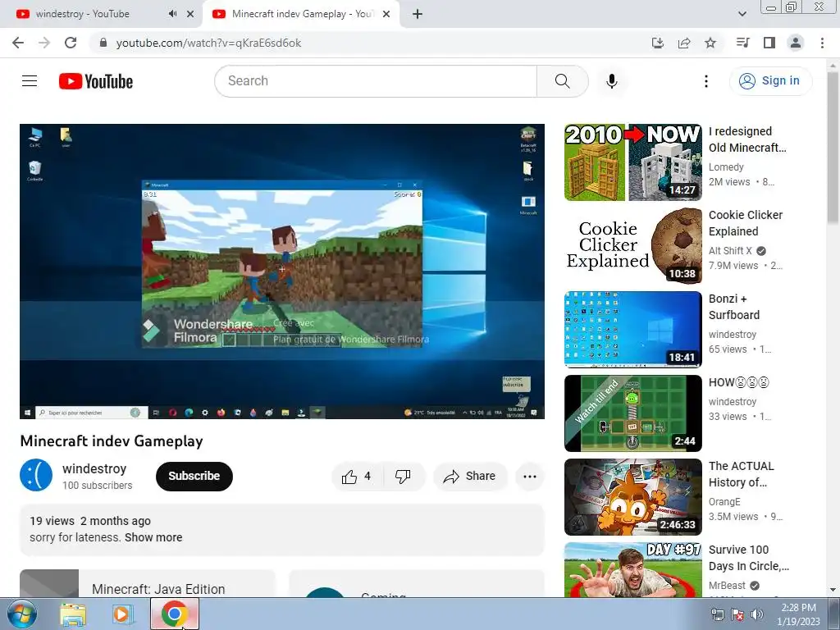Open Cookie Clicker Explained thumbnail
Image resolution: width=840 pixels, height=630 pixels.
tap(632, 246)
